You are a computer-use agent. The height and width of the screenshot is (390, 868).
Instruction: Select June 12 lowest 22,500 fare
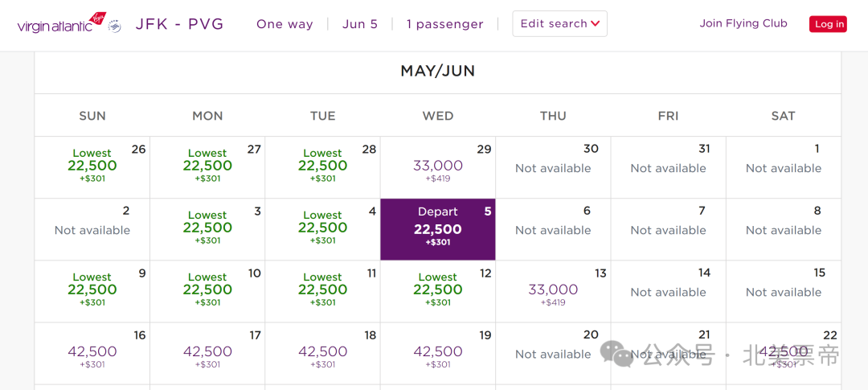[x=438, y=291]
